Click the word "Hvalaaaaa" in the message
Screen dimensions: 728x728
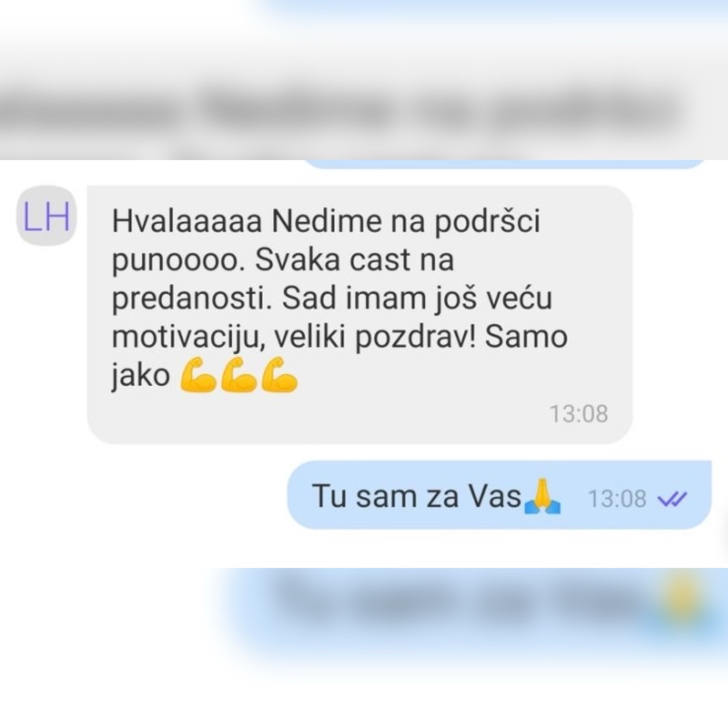click(187, 222)
